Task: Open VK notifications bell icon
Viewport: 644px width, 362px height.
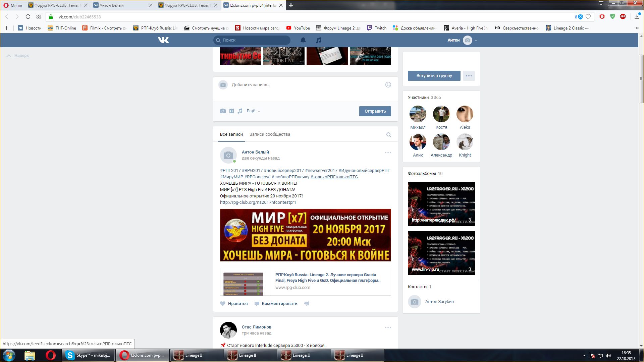Action: point(303,40)
